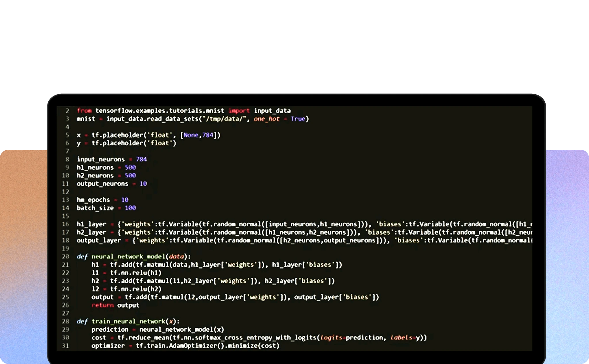589x364 pixels.
Task: Click the 'output_layer' variable on line 18
Action: coord(99,240)
